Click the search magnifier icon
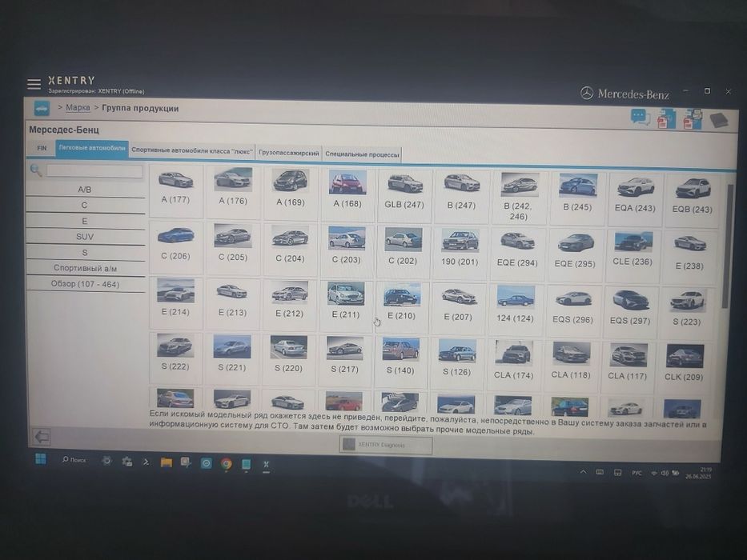Screen dimensions: 747x560 tap(36, 170)
